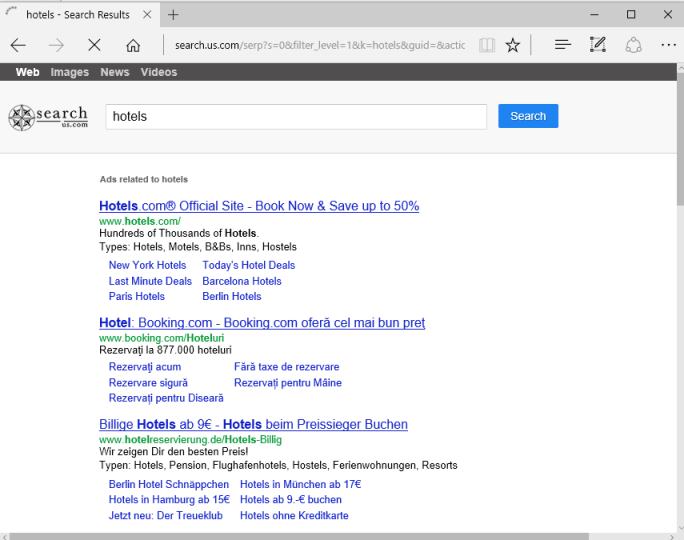Maximize the browser window
This screenshot has width=684, height=540.
coord(631,14)
